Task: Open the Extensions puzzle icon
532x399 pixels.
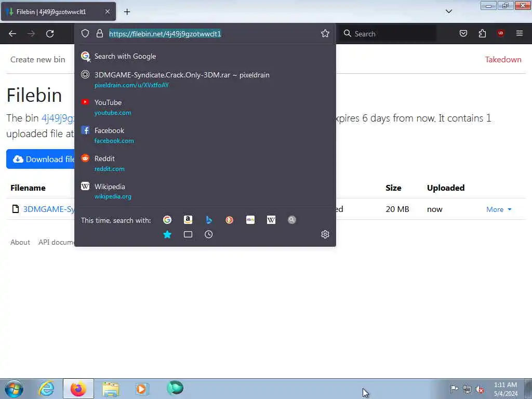Action: 482,33
